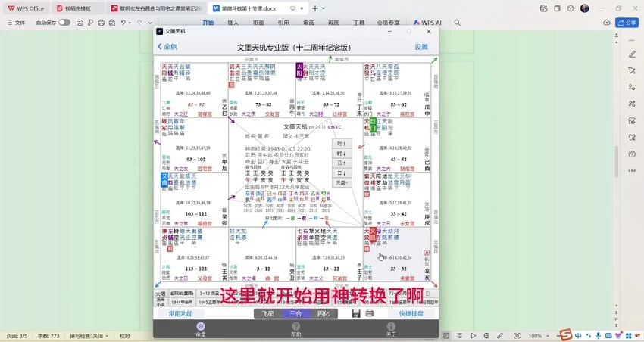Click the printer icon in 文墨天机
Screen dimensions: 644x342
click(x=370, y=314)
